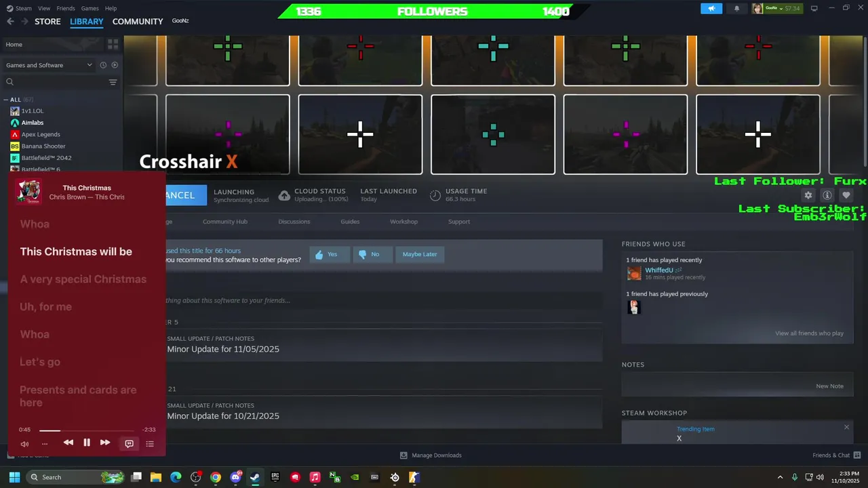Open Steam notifications bell
868x488 pixels.
coord(736,9)
